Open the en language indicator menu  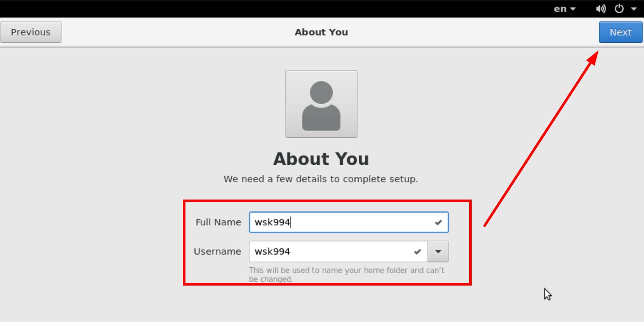(564, 9)
